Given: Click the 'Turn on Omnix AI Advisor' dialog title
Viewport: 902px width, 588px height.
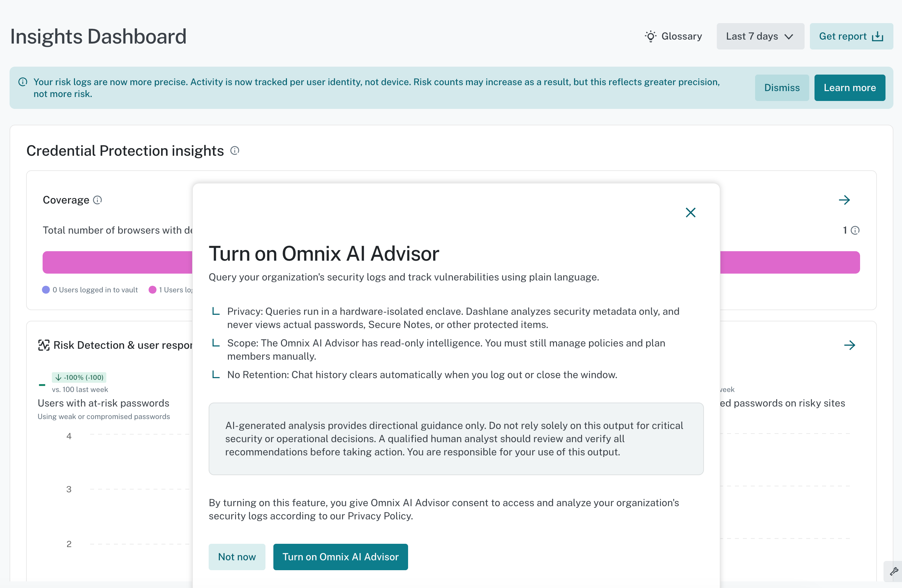Looking at the screenshot, I should click(324, 253).
